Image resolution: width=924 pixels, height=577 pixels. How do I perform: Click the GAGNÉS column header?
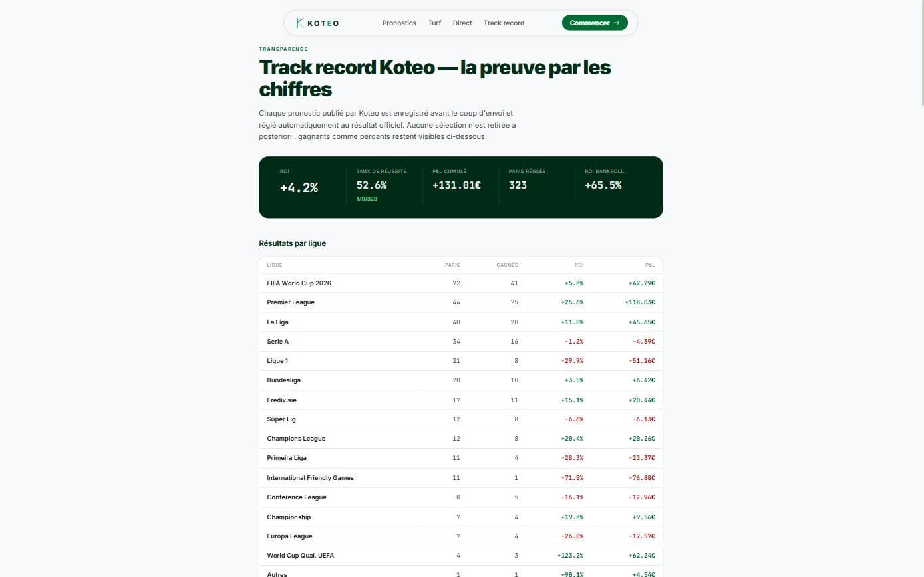[x=507, y=265]
